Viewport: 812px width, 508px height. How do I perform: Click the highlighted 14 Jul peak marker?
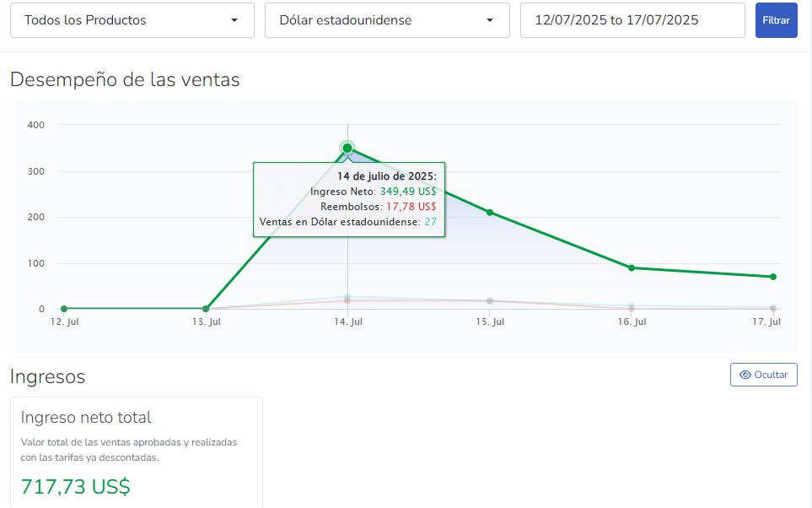(347, 148)
